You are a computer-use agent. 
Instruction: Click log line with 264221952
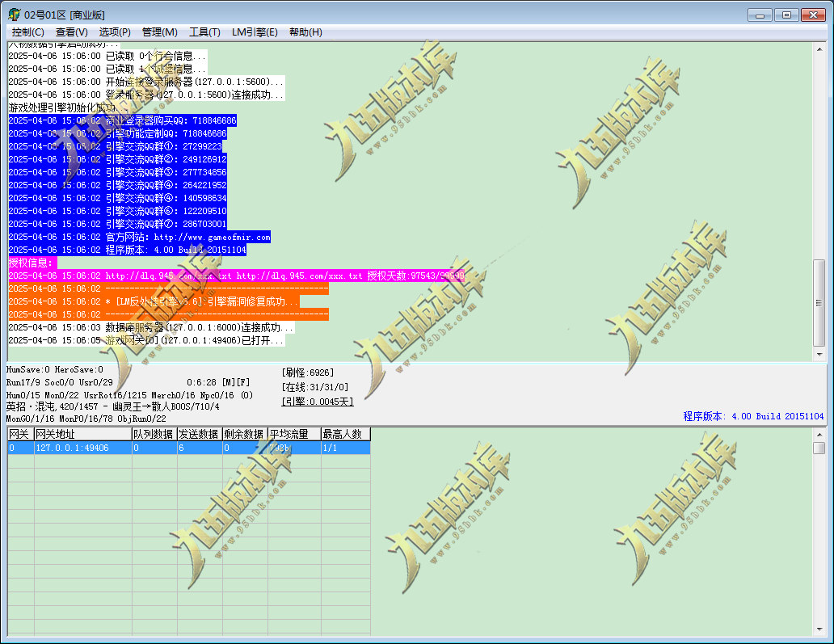(x=117, y=185)
